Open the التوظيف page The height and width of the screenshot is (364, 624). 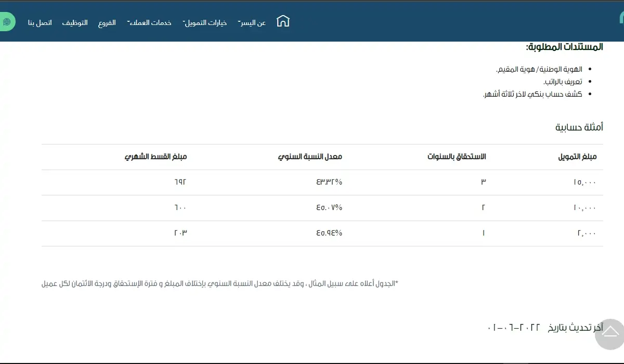pyautogui.click(x=75, y=23)
